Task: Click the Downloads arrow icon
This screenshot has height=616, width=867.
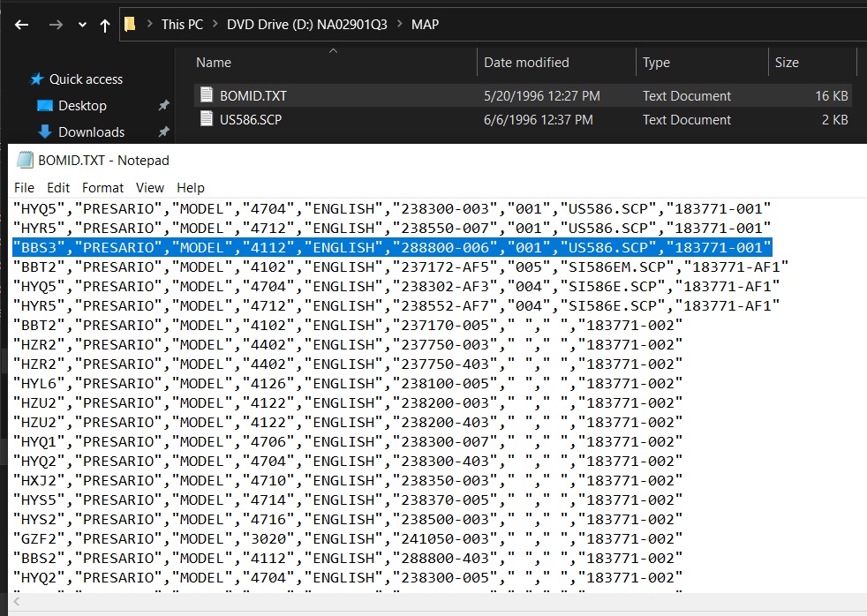Action: (45, 132)
